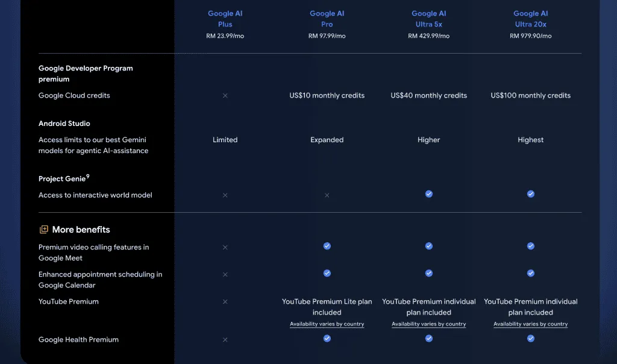Screen dimensions: 617x364
Task: Click Google Meet X mark under Plus
Action: (225, 248)
